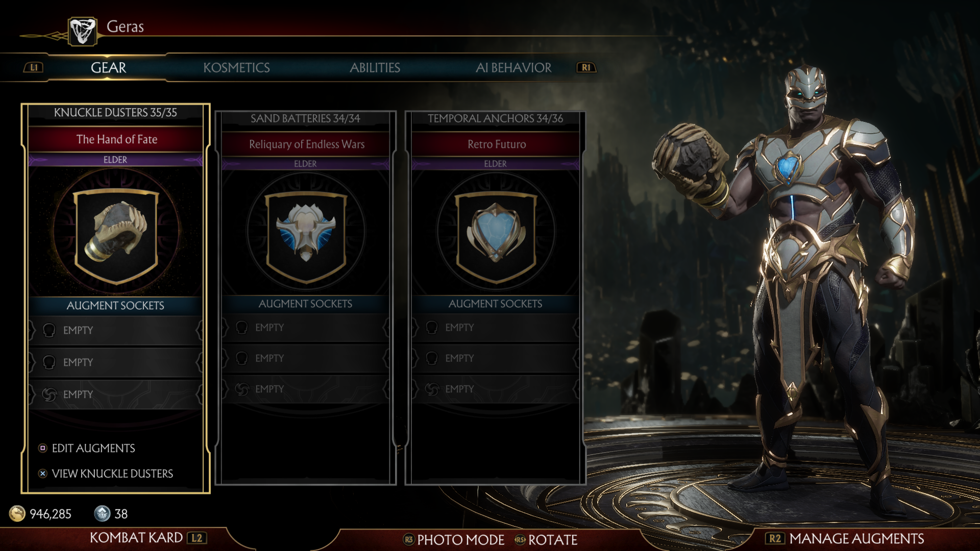Select the Retro Futuro anchor icon

click(x=496, y=237)
